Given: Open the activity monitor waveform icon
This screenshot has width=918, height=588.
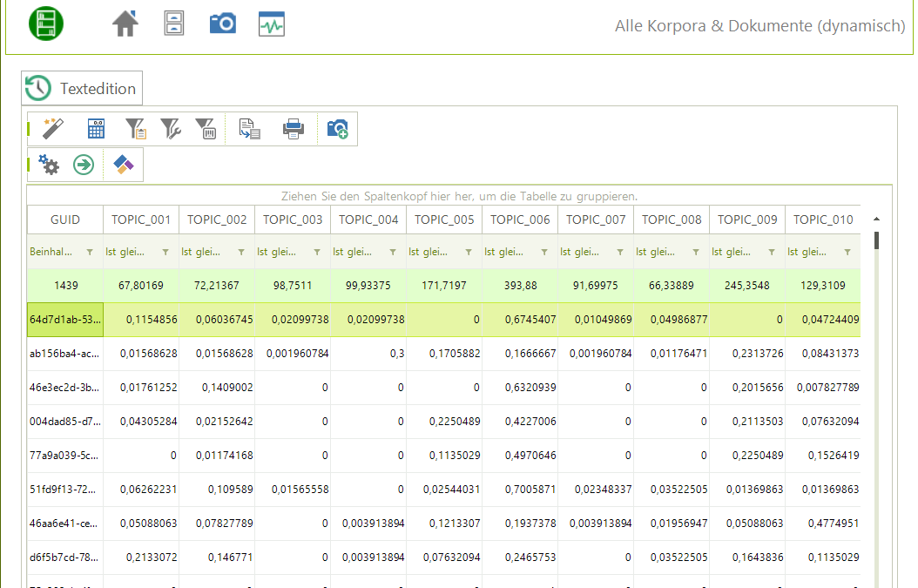Looking at the screenshot, I should coord(272,24).
